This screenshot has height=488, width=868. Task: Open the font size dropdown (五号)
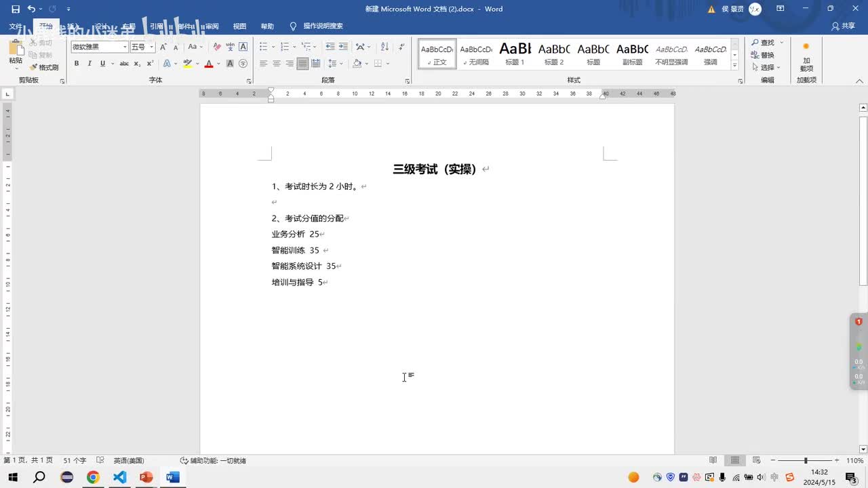pyautogui.click(x=152, y=47)
